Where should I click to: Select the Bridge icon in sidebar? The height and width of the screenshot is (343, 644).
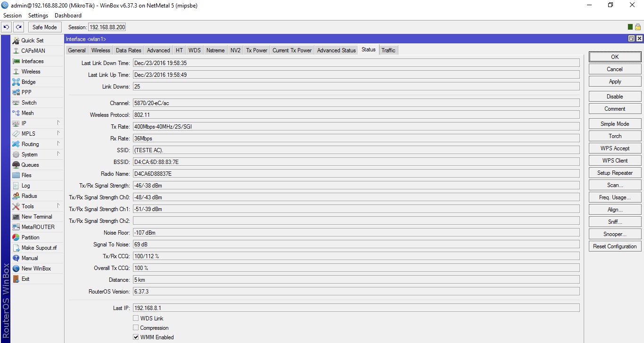pyautogui.click(x=16, y=82)
